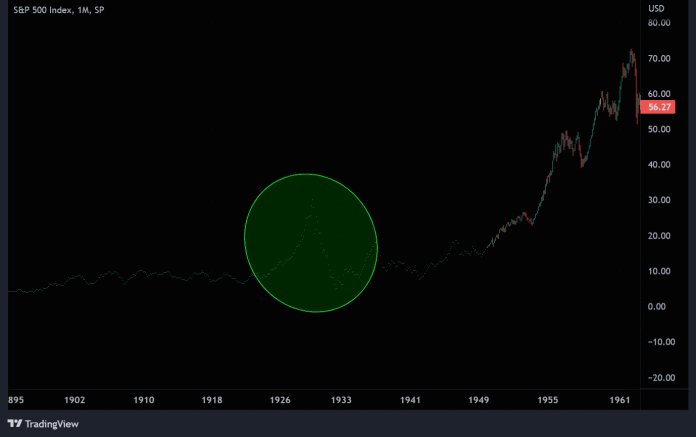Viewport: 696px width, 437px height.
Task: Click the 1955 year label
Action: pyautogui.click(x=548, y=400)
